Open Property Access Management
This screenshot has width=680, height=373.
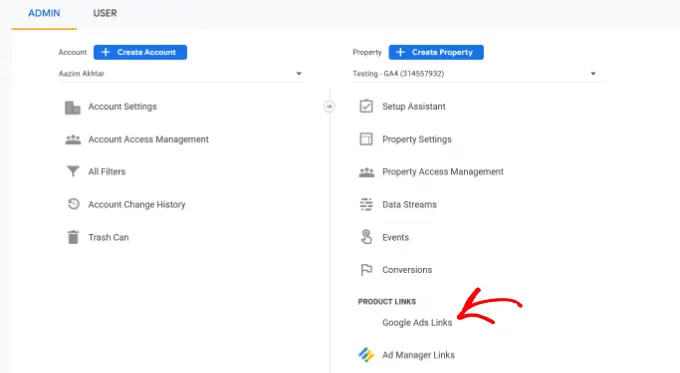443,172
